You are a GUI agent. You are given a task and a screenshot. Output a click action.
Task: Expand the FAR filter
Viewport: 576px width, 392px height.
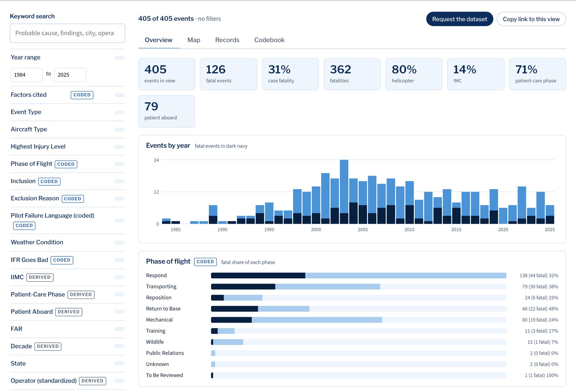click(x=68, y=329)
